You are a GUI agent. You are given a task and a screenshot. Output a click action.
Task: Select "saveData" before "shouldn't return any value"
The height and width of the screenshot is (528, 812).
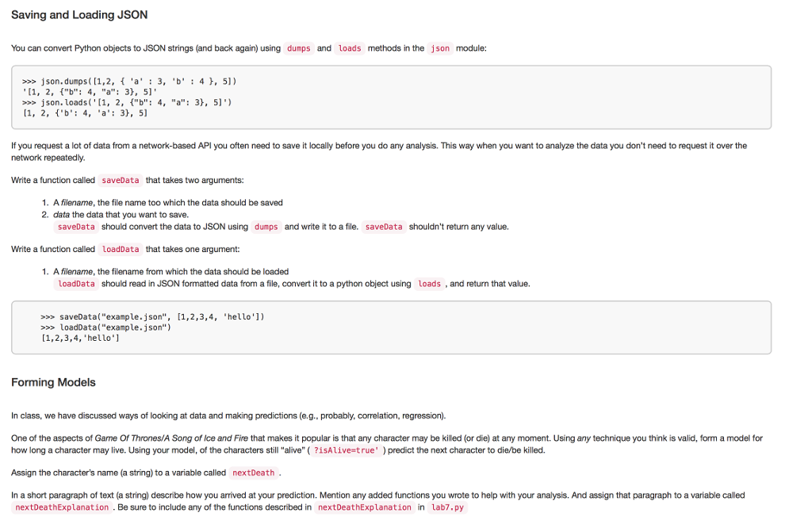click(x=384, y=227)
